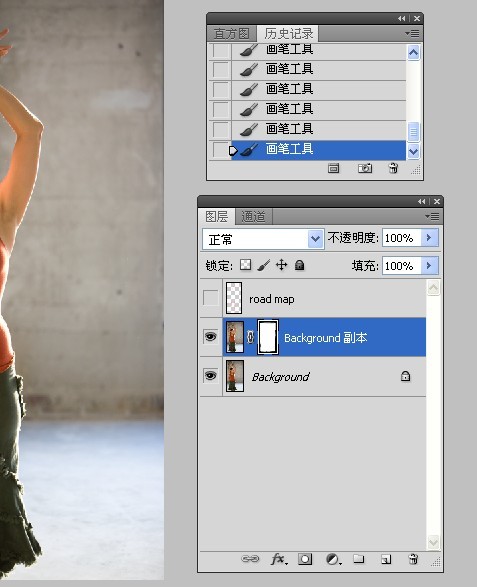Link layers using the chain icon
The width and height of the screenshot is (477, 587).
[250, 559]
